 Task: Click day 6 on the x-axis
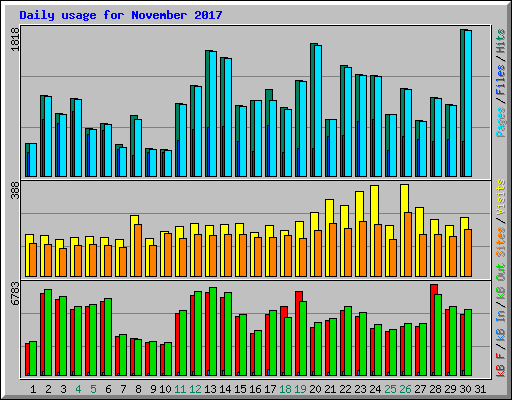click(x=108, y=389)
